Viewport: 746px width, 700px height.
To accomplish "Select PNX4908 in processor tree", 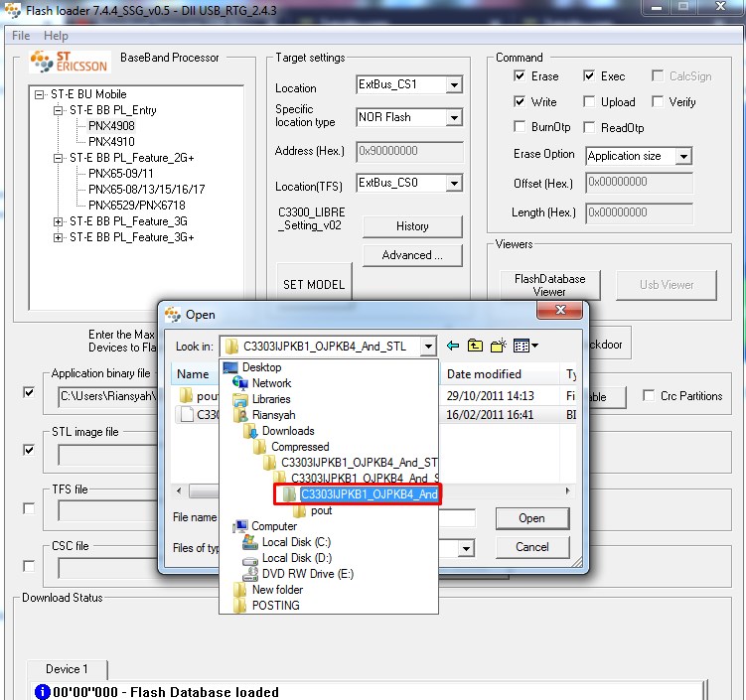I will (111, 126).
